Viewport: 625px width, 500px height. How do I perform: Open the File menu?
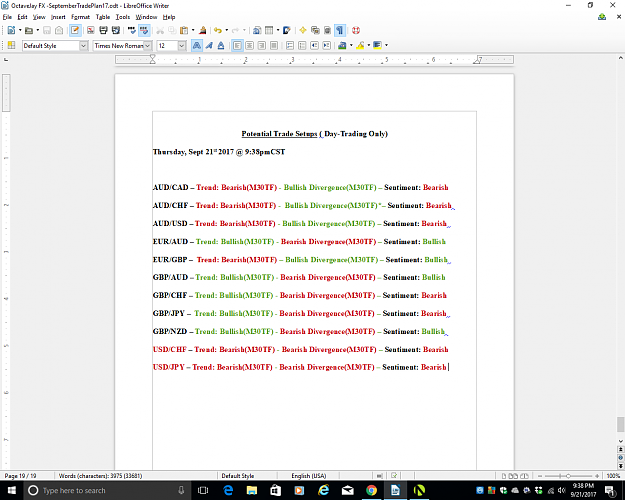click(x=7, y=17)
